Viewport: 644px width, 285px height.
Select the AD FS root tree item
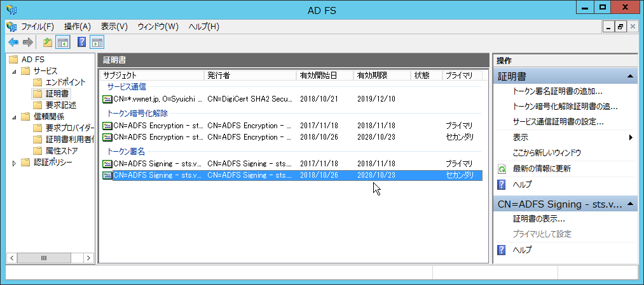pyautogui.click(x=33, y=60)
